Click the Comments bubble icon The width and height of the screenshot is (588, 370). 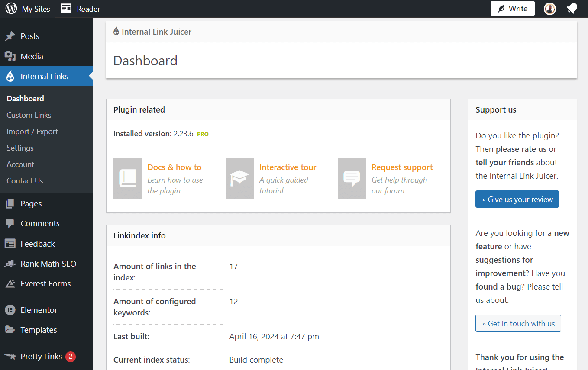(10, 224)
